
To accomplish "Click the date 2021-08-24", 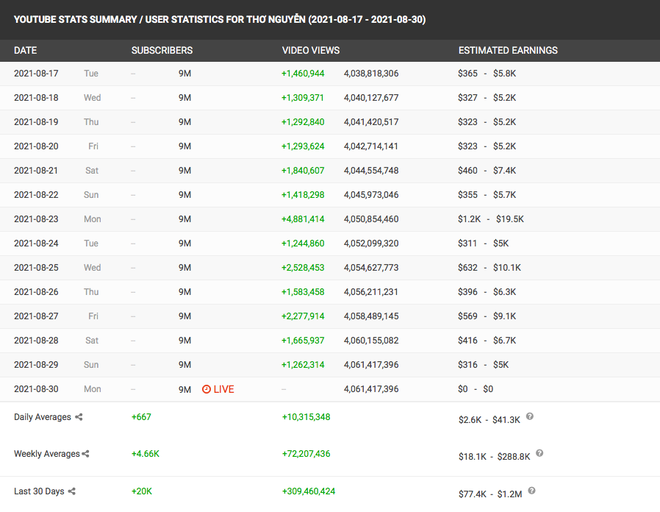I will coord(36,243).
